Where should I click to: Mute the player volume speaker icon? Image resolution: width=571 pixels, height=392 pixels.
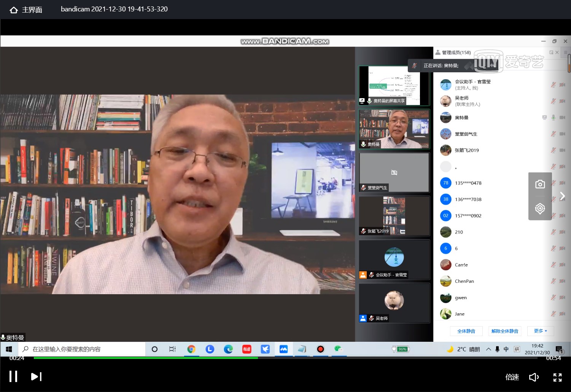coord(534,377)
